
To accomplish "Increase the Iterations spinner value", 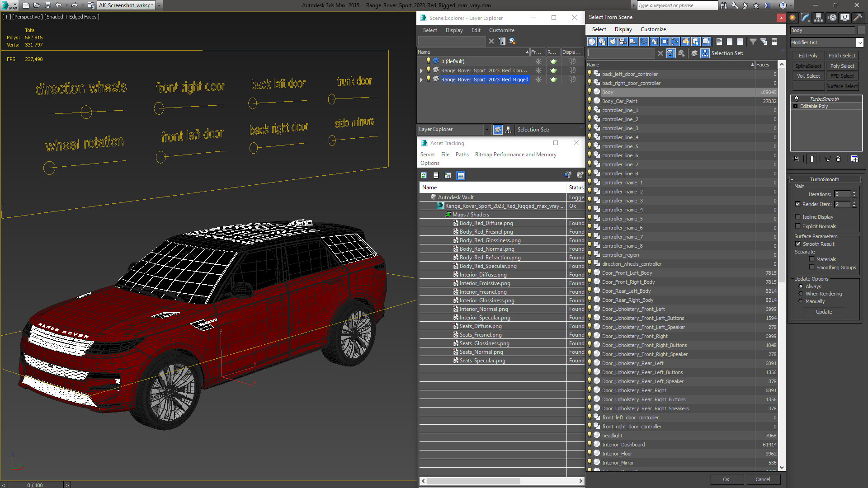I will point(854,192).
